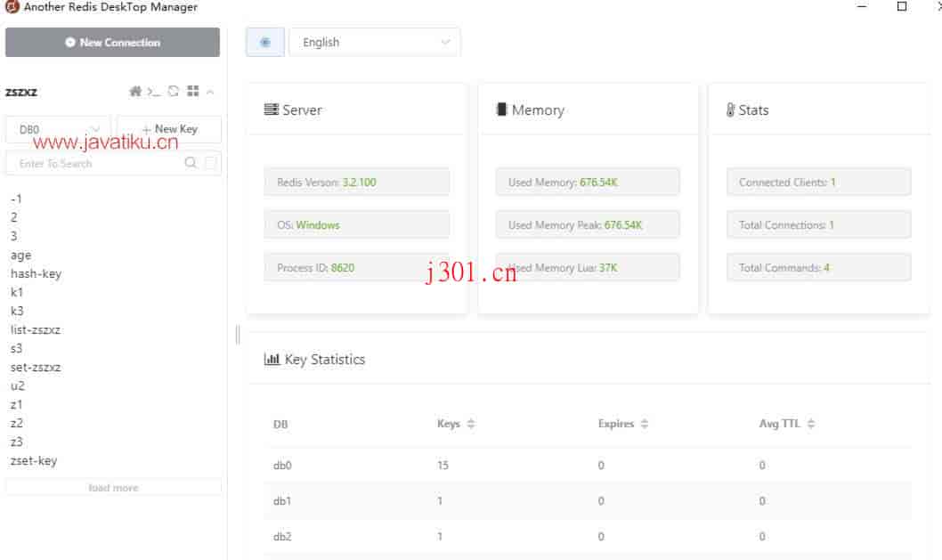Refresh the zszxz connection

[x=174, y=92]
